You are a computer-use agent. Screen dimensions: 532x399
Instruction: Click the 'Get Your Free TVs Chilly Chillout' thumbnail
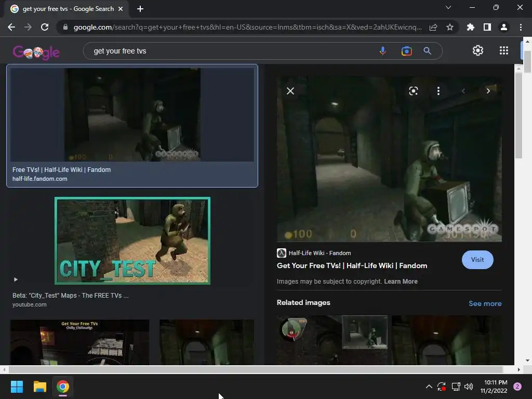tap(79, 342)
